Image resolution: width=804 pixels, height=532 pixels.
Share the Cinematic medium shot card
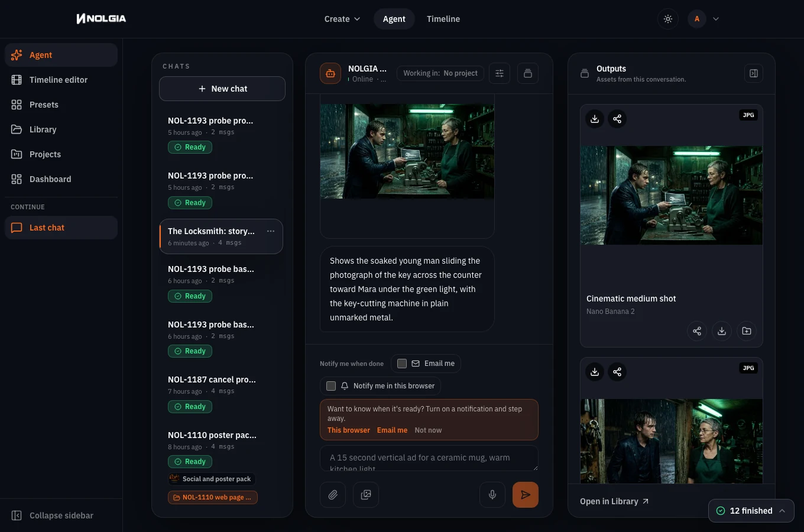tap(697, 331)
